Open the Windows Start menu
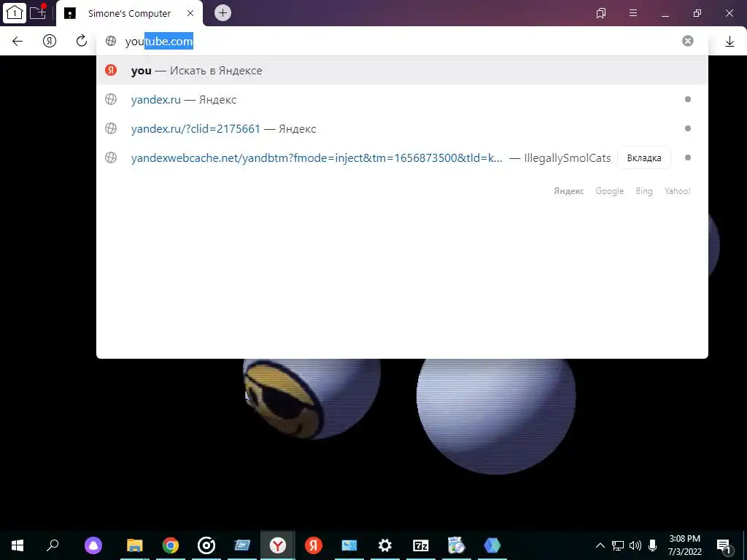 18,545
